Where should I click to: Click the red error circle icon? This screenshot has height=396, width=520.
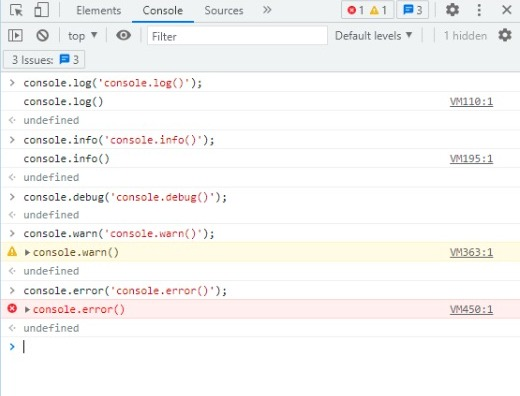(x=12, y=308)
